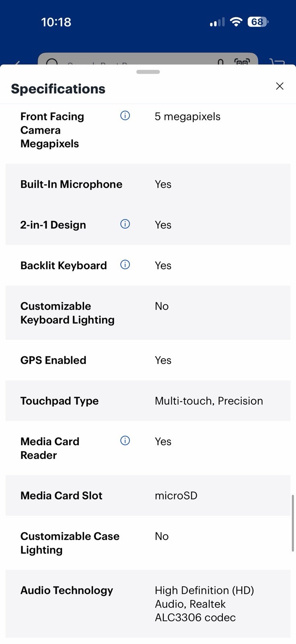Tap the sheet drag handle
The image size is (296, 644).
pos(148,72)
